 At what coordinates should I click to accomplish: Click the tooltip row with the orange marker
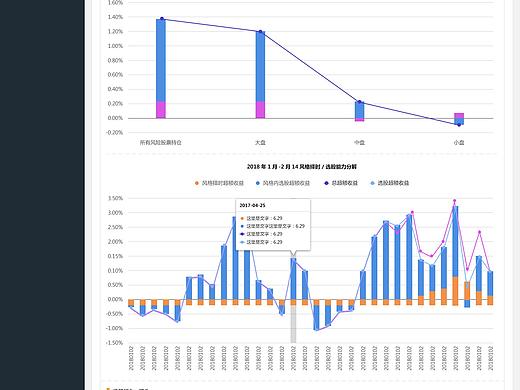point(261,218)
